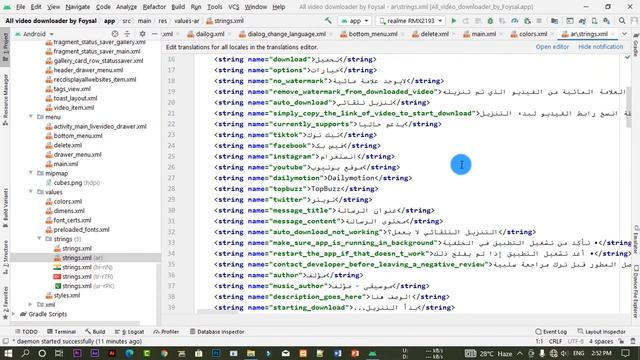Click the breadcrumb values-ar segment
Viewport: 640px width, 360px height.
187,21
